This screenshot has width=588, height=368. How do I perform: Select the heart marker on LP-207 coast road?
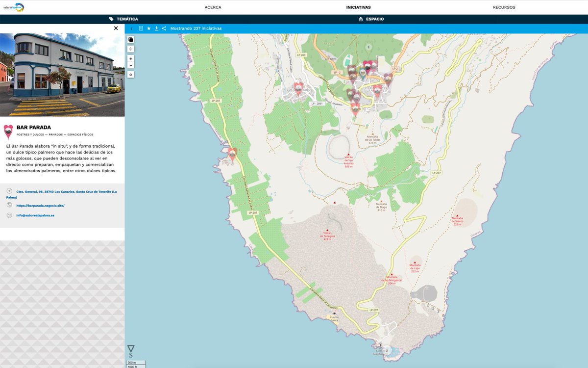click(232, 154)
